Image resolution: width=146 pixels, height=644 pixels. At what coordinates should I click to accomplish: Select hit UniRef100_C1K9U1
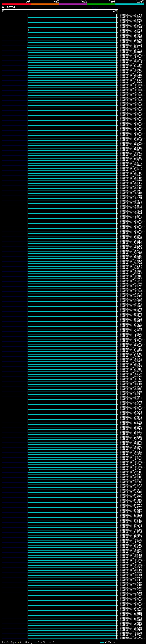[x=131, y=42]
